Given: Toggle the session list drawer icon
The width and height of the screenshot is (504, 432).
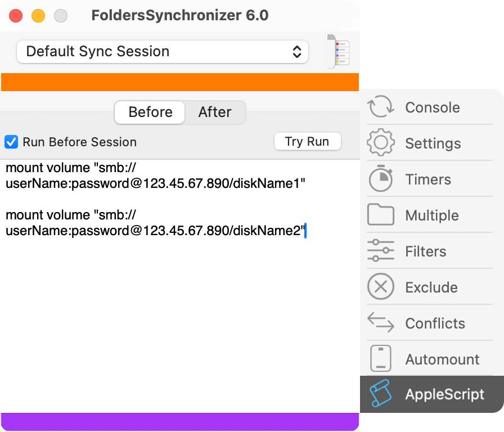Looking at the screenshot, I should point(339,51).
